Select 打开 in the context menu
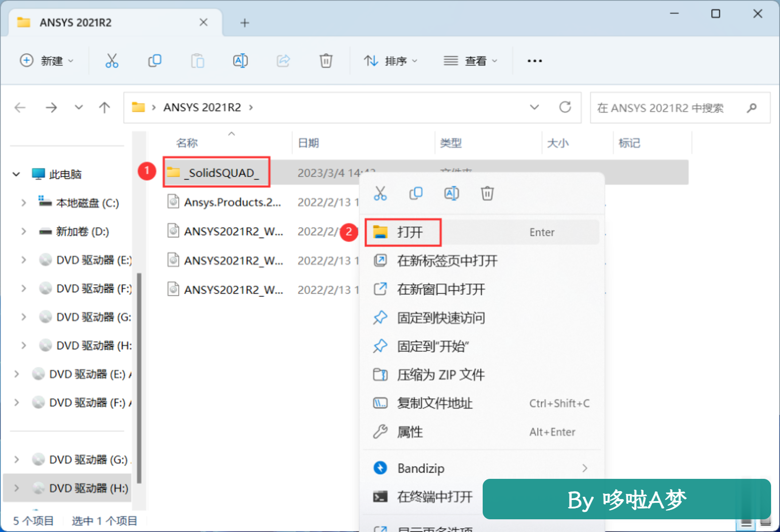Image resolution: width=780 pixels, height=532 pixels. [482, 232]
